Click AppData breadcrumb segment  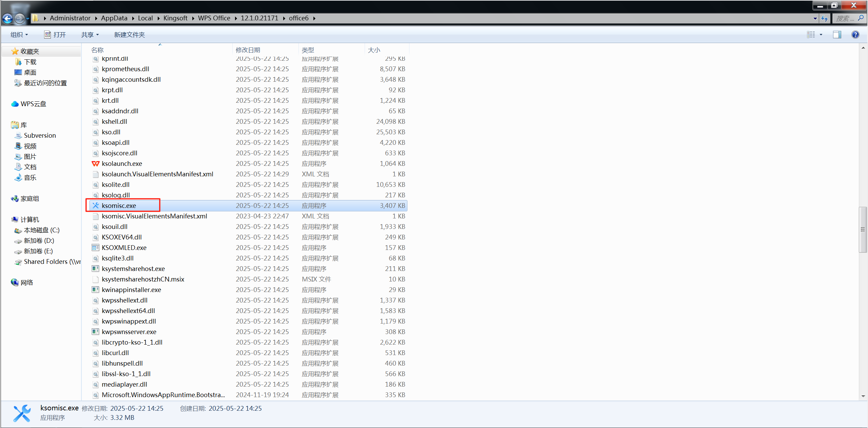(x=114, y=18)
